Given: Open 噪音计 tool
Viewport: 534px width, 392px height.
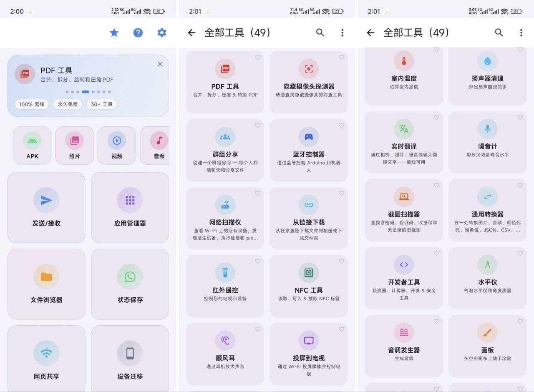Looking at the screenshot, I should (488, 142).
